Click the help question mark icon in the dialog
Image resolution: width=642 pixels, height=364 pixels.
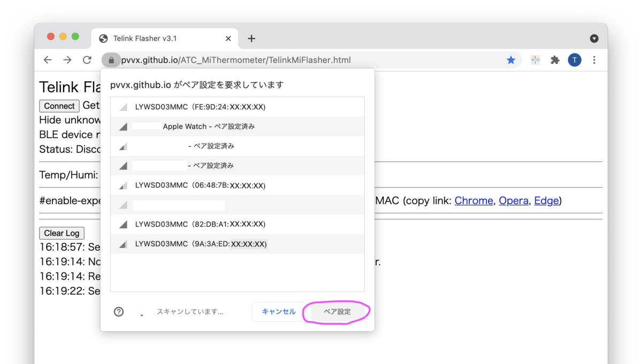(x=119, y=312)
